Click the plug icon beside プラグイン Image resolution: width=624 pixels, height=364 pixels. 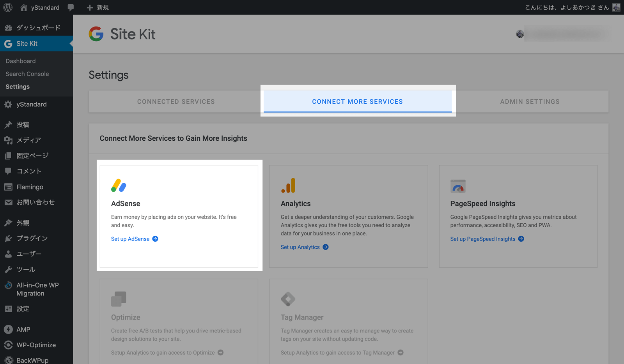(x=8, y=238)
